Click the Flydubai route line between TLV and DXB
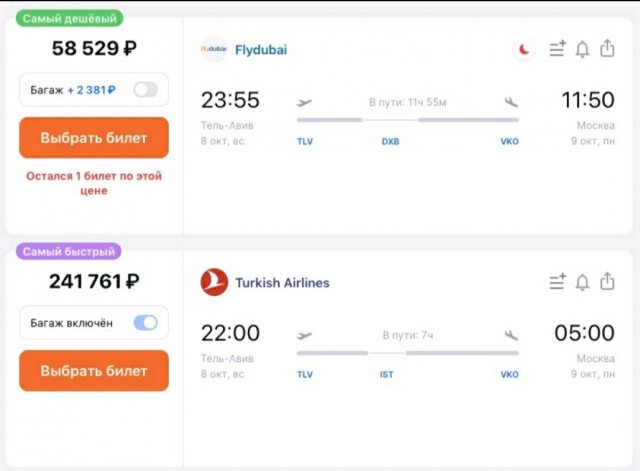Image resolution: width=640 pixels, height=471 pixels. (x=330, y=120)
